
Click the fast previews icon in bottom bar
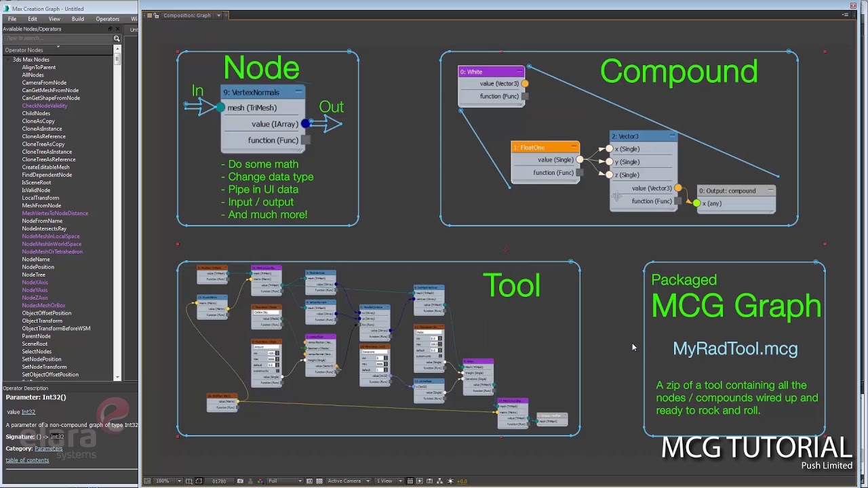[420, 481]
